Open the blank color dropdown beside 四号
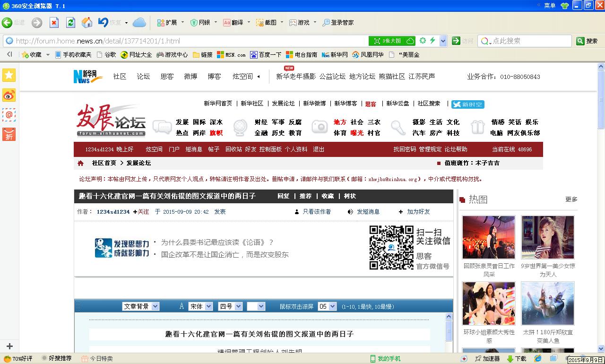The height and width of the screenshot is (364, 605). 256,306
